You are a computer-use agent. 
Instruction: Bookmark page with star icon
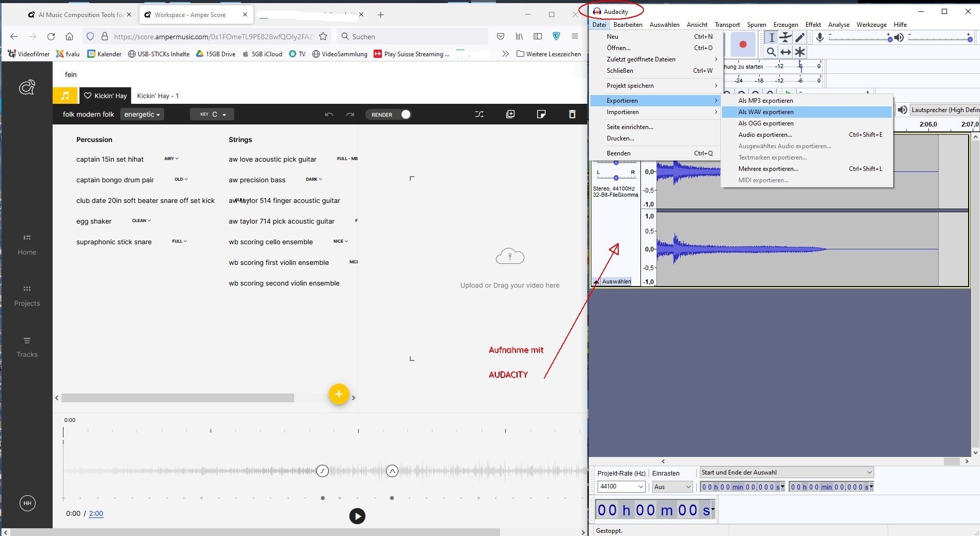323,36
